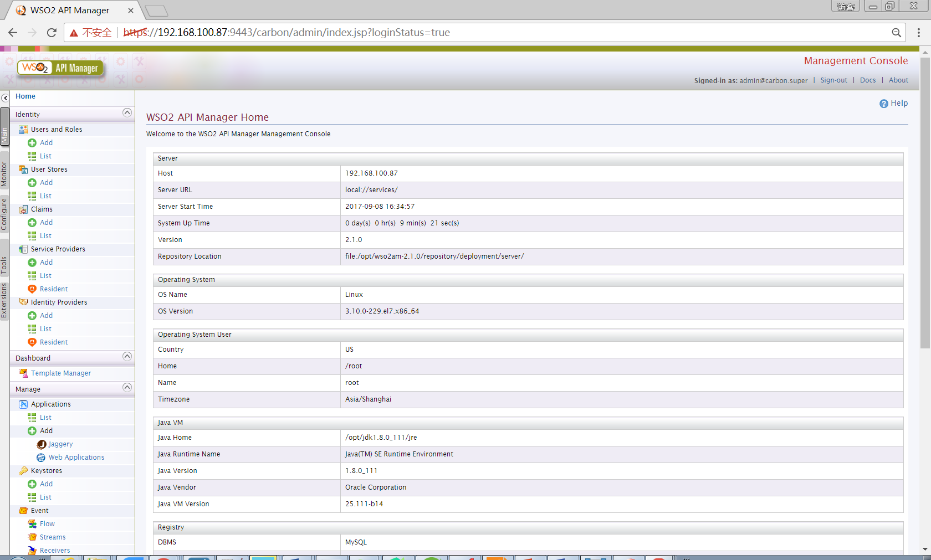Click the Sign-out link
The height and width of the screenshot is (560, 931).
coord(833,80)
